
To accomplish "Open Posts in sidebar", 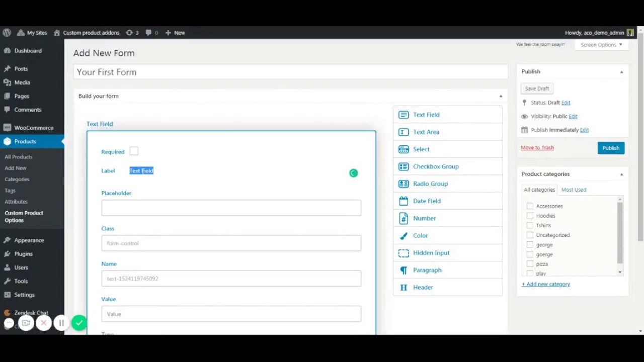I will click(x=21, y=69).
